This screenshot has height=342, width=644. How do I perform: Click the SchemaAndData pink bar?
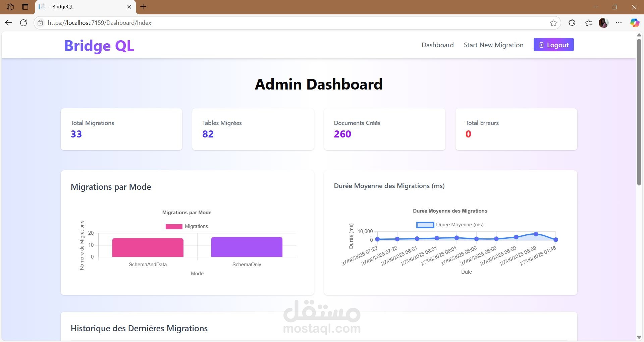pyautogui.click(x=148, y=247)
